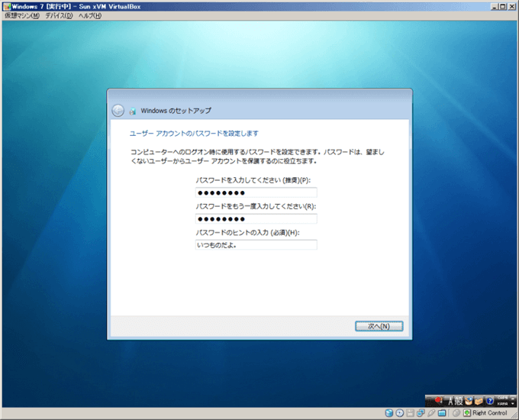Click the CD/DVD drive status icon

(x=400, y=413)
